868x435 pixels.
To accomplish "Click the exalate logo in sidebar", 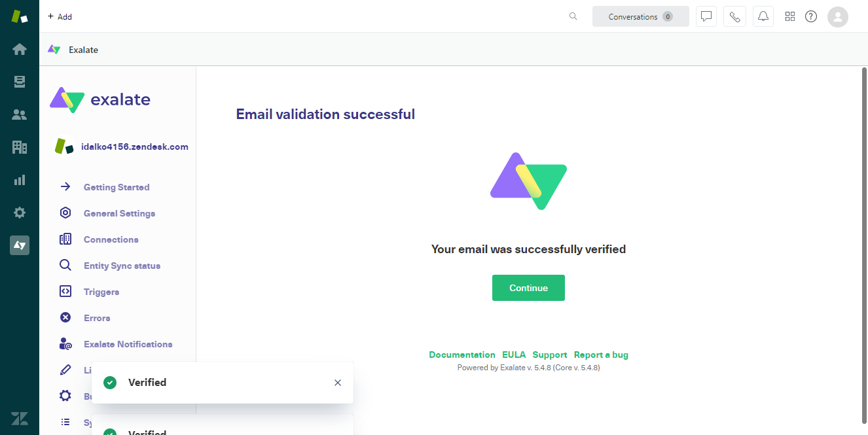I will 100,99.
